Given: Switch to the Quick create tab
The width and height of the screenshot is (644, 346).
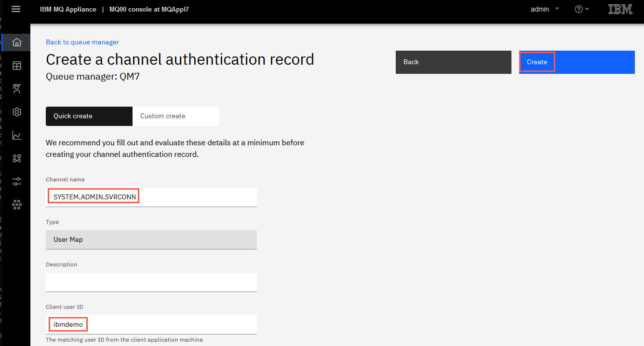Looking at the screenshot, I should coord(89,116).
